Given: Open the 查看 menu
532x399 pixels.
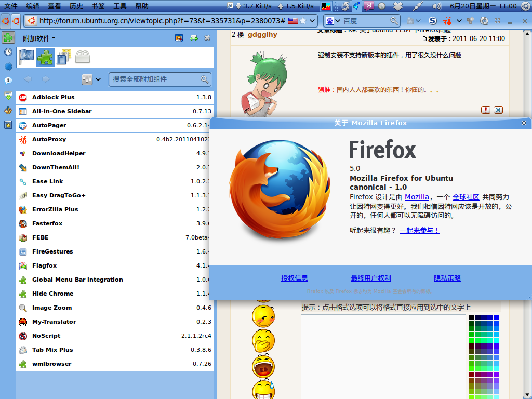Looking at the screenshot, I should [x=54, y=6].
